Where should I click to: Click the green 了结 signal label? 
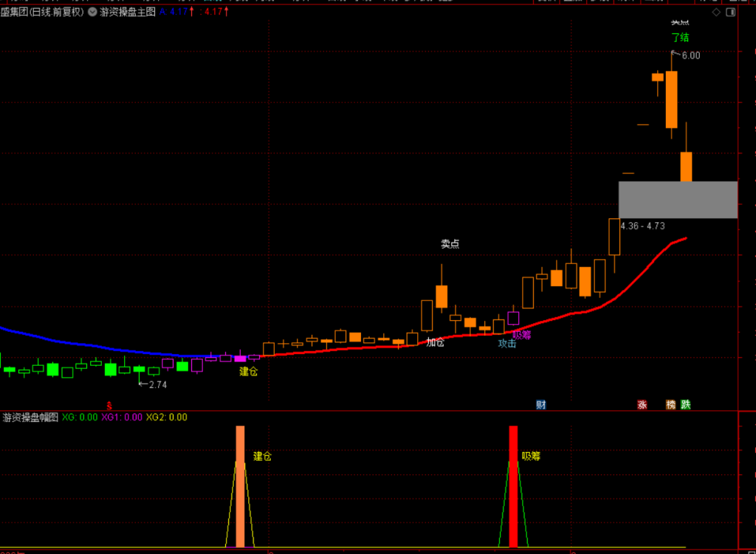680,38
